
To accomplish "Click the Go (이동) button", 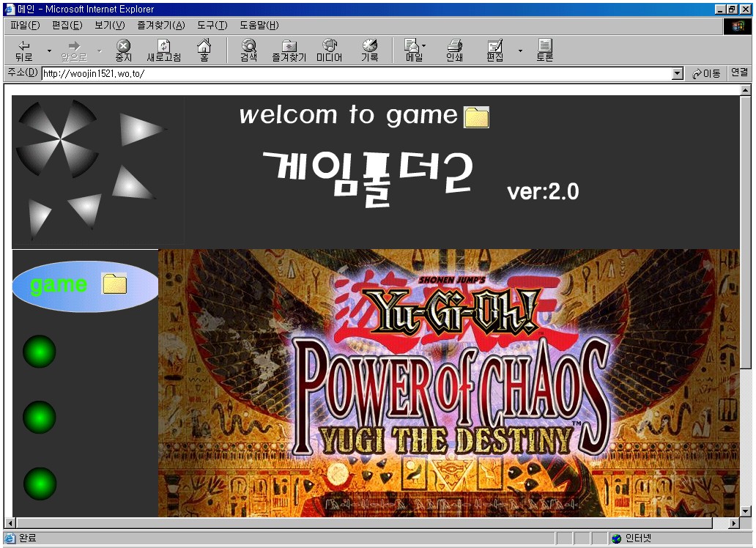I will click(706, 74).
